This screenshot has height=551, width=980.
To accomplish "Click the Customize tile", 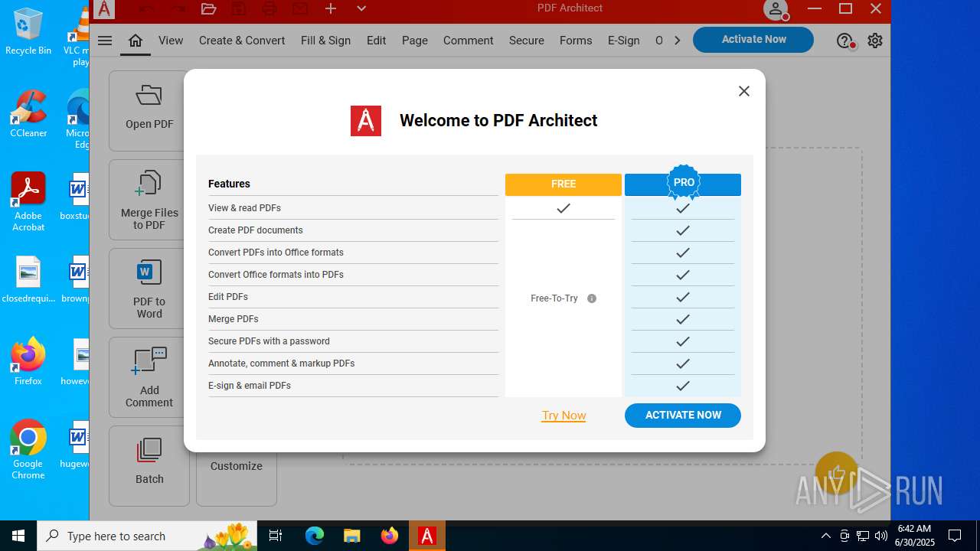I will pyautogui.click(x=237, y=466).
